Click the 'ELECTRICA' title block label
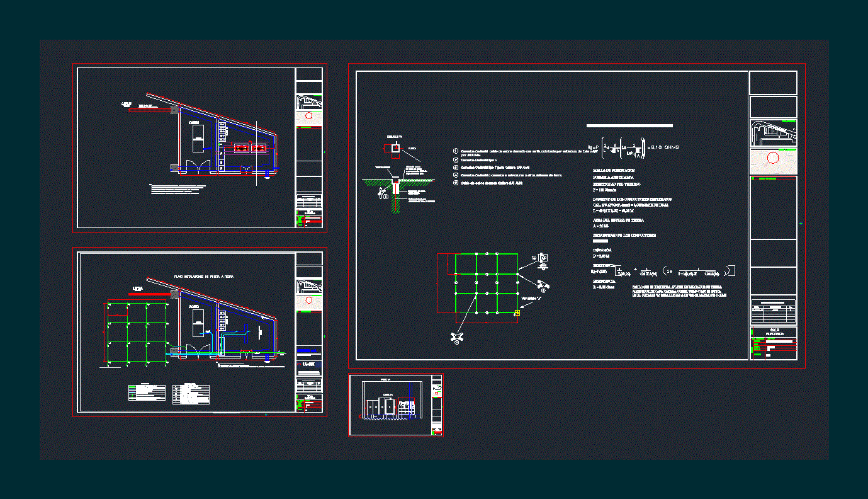868x499 pixels. click(x=774, y=334)
